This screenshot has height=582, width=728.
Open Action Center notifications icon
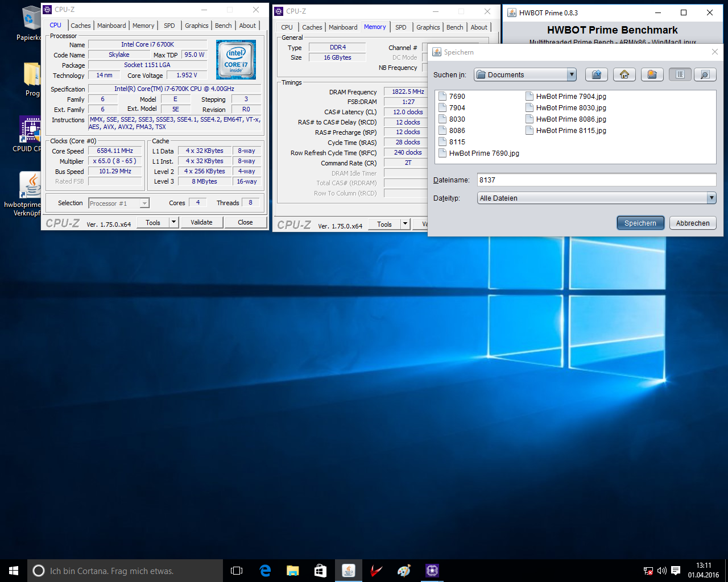pos(676,571)
